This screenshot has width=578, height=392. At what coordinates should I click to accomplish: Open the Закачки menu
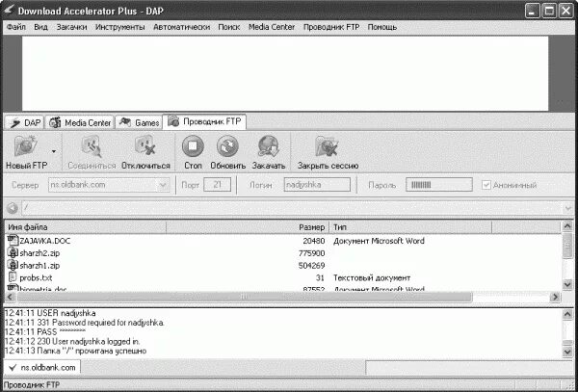point(72,27)
